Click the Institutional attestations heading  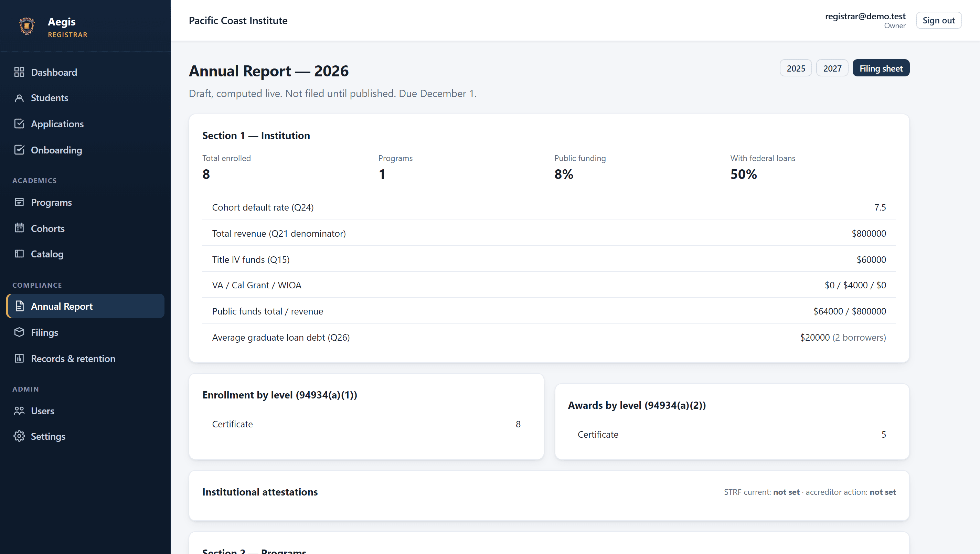point(260,492)
